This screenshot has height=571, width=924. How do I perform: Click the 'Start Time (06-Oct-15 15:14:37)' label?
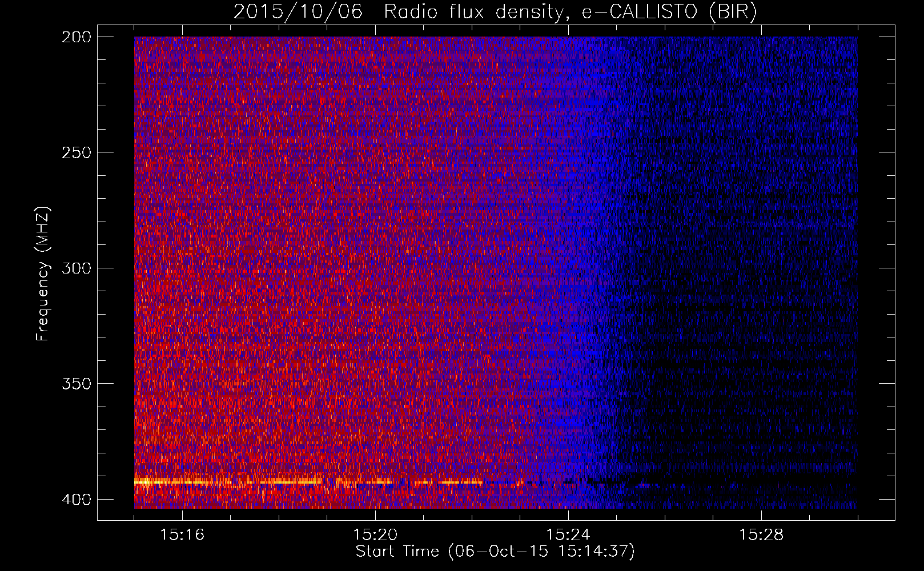(495, 552)
